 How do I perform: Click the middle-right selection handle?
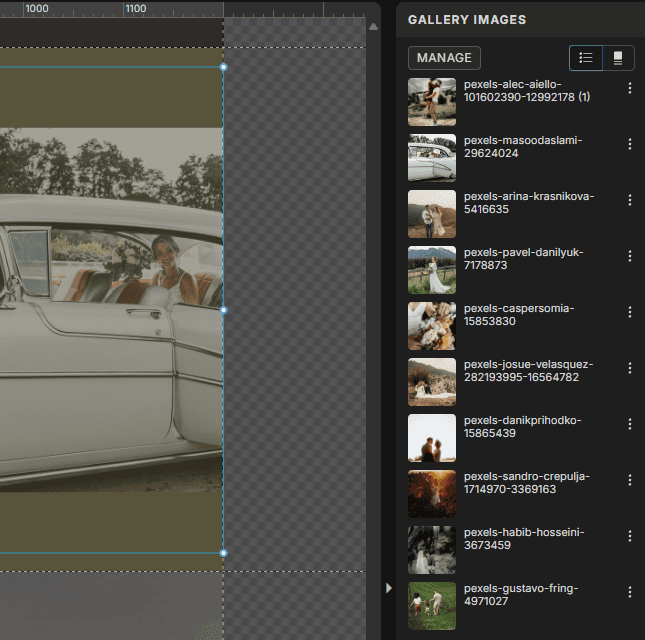pos(223,310)
